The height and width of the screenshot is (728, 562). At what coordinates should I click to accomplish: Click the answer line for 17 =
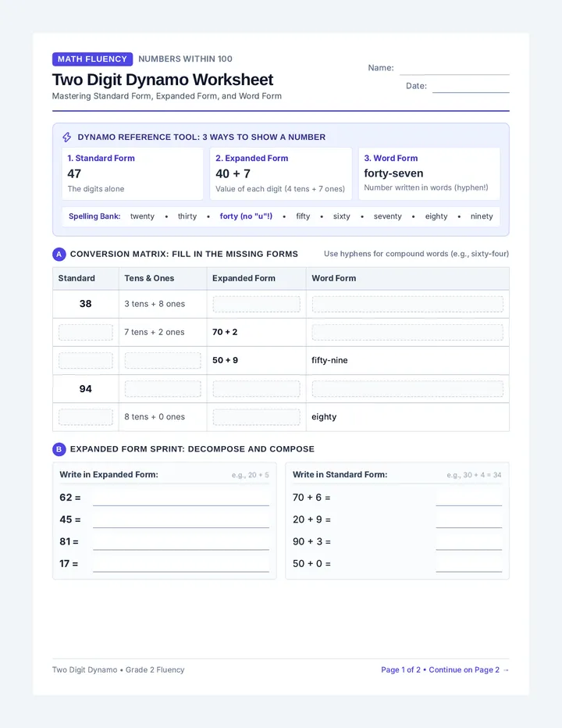coord(181,565)
